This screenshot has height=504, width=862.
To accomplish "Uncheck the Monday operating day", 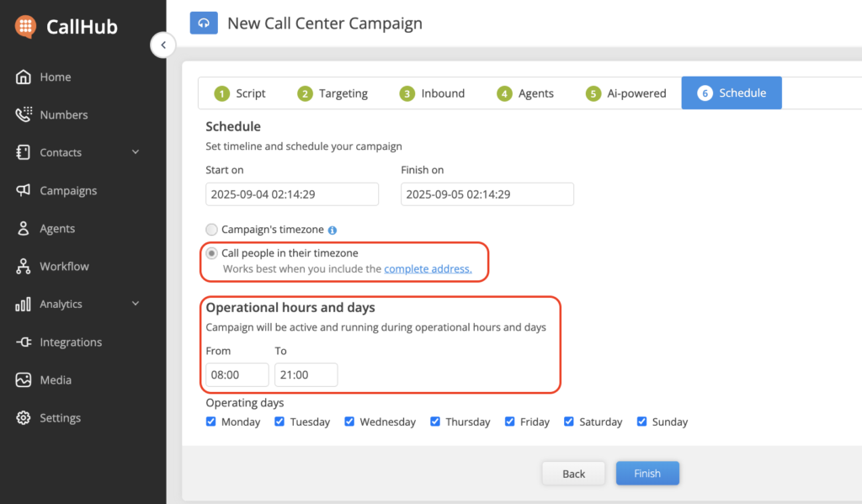I will pyautogui.click(x=211, y=422).
